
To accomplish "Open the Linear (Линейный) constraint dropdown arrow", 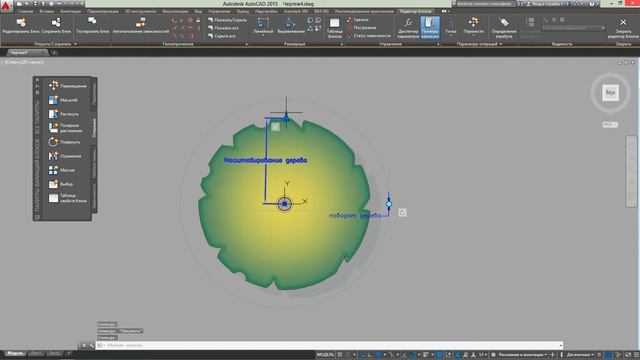I will point(263,36).
